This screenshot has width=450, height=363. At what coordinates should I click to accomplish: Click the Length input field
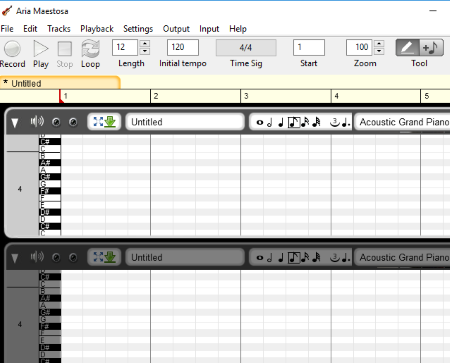pos(125,47)
